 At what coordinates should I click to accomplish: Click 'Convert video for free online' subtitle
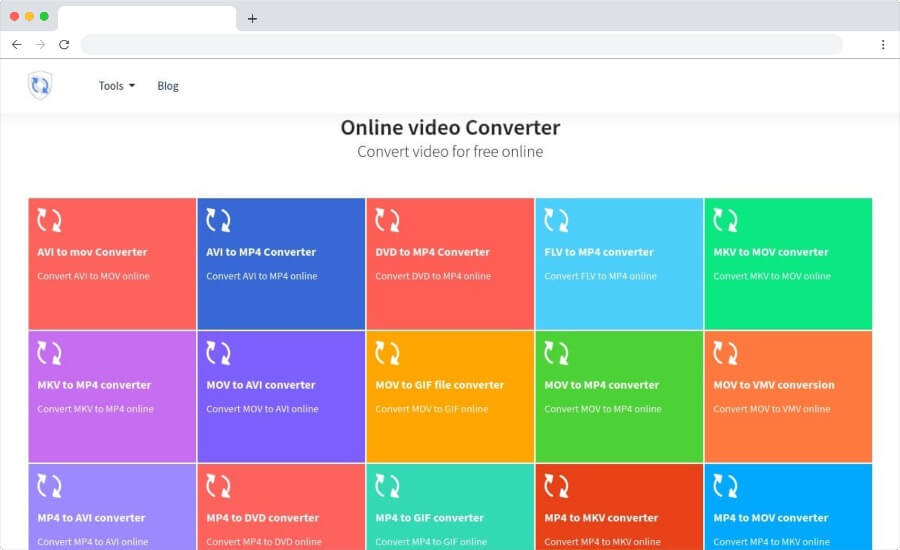pyautogui.click(x=450, y=152)
